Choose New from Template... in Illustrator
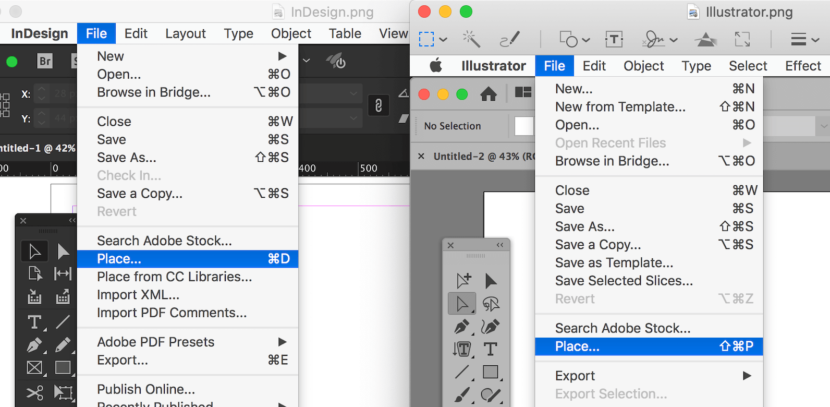This screenshot has width=830, height=407. pos(649,107)
